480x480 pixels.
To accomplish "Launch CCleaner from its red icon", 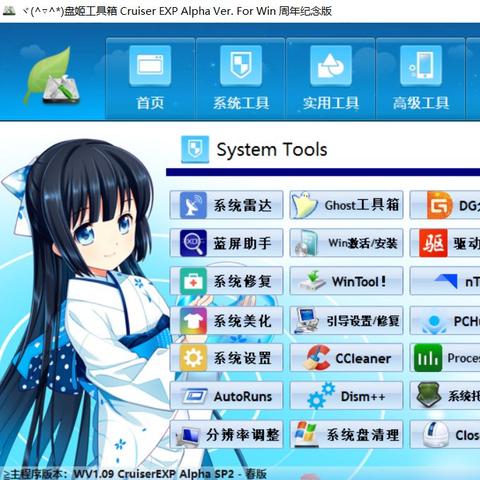I will (x=317, y=358).
